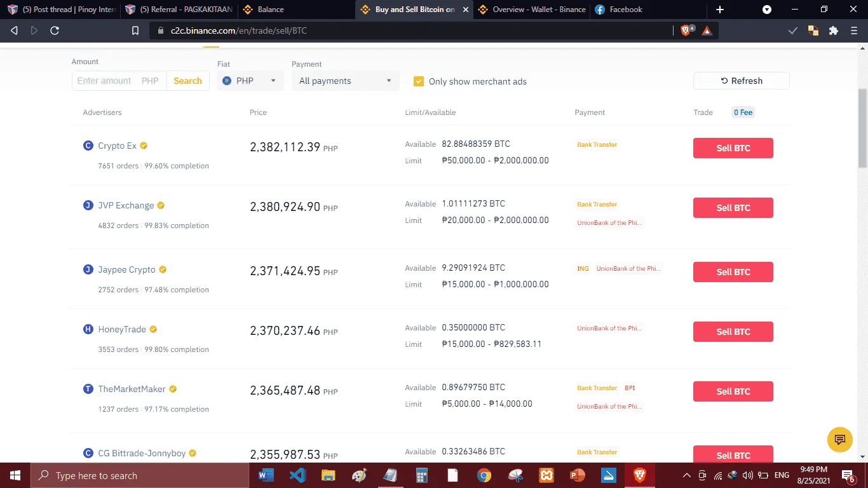Open Jaypee Crypto advertiser profile
This screenshot has height=488, width=868.
[126, 269]
